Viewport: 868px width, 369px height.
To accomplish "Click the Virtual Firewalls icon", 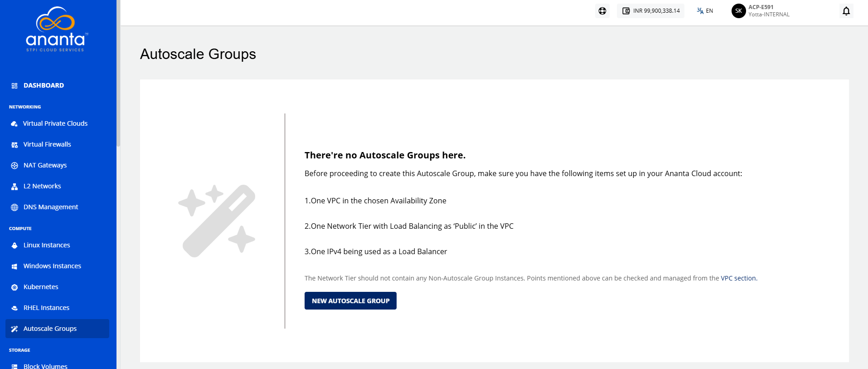I will 15,145.
